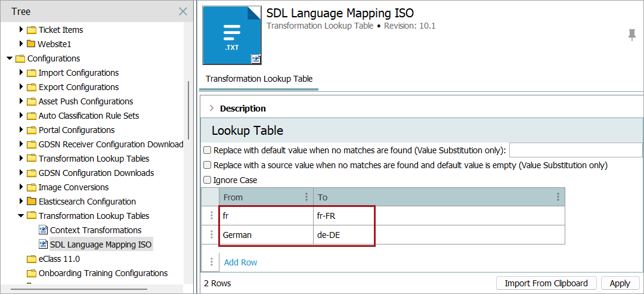Screen dimensions: 644x294
Task: Click the Add Row link
Action: click(240, 262)
